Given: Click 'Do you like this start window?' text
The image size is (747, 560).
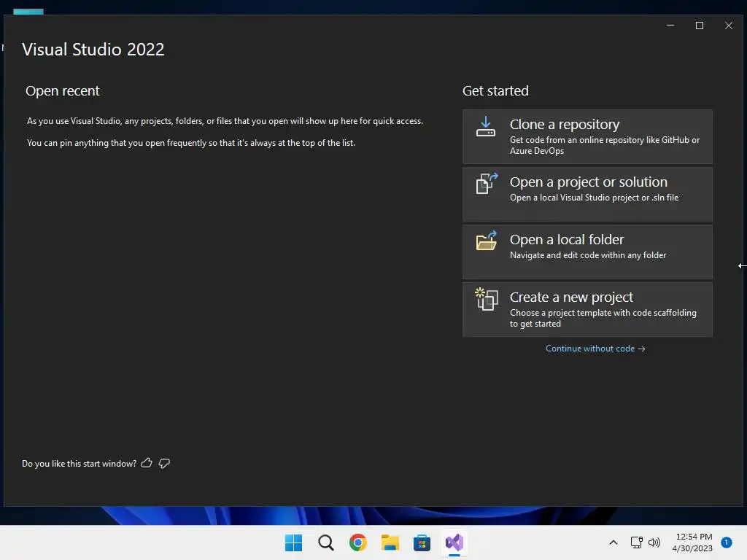Looking at the screenshot, I should (x=79, y=464).
